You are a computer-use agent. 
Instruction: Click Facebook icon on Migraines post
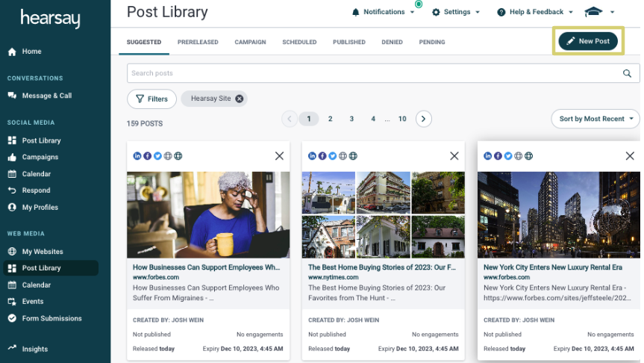pos(148,156)
